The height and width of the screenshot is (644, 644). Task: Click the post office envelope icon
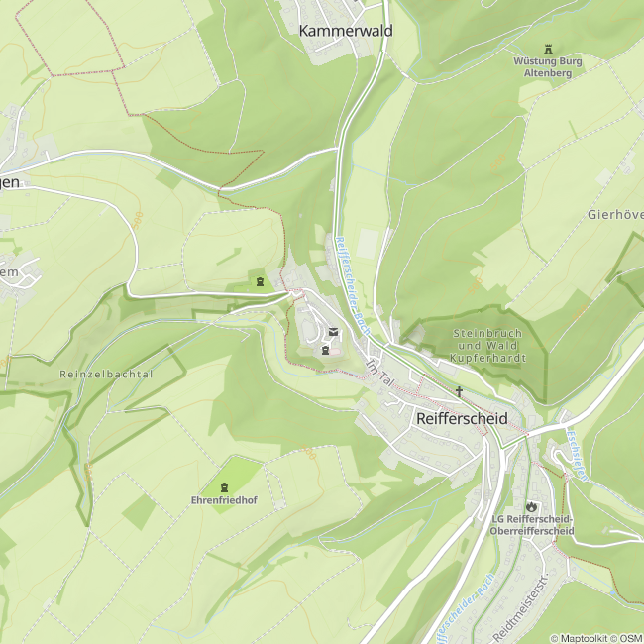(x=333, y=332)
